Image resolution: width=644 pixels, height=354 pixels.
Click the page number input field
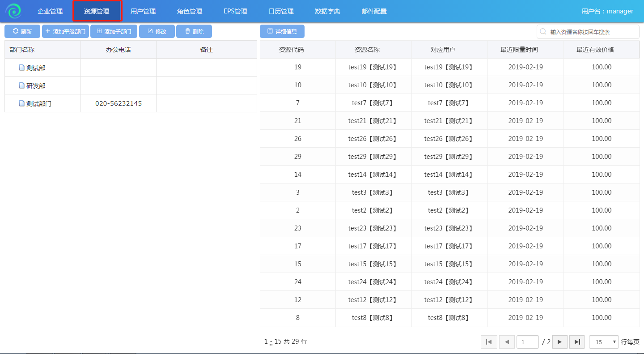[527, 342]
